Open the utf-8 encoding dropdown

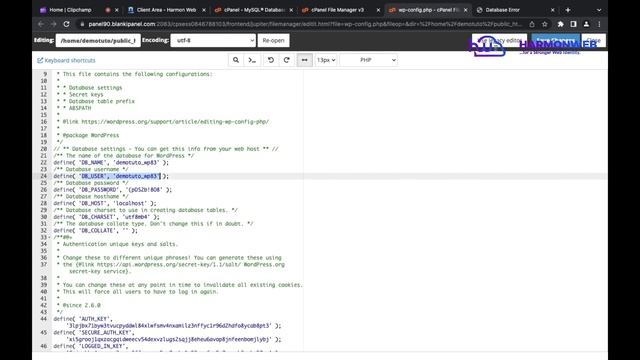(213, 40)
